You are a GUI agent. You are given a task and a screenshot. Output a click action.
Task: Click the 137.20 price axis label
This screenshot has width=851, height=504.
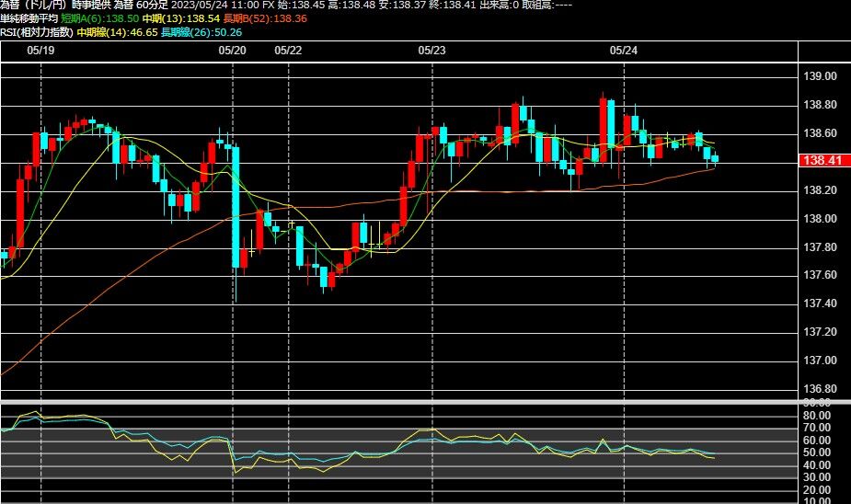(820, 331)
